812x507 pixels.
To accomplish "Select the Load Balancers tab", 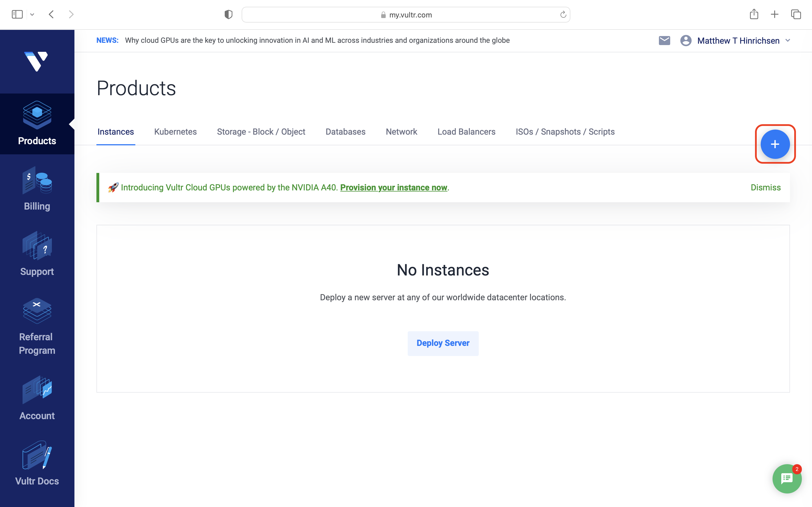I will 466,132.
